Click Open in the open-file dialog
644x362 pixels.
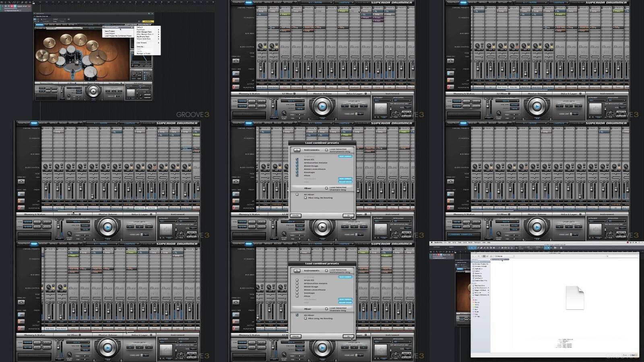tap(634, 355)
